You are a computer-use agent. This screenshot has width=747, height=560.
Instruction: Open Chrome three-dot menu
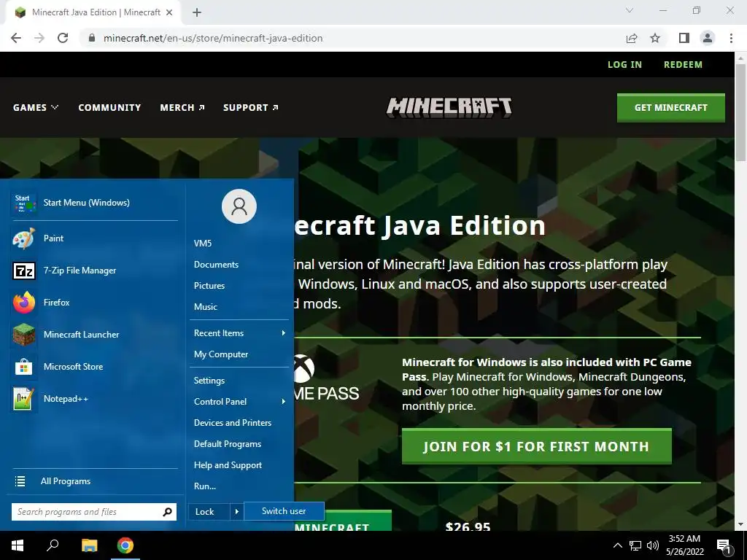731,38
